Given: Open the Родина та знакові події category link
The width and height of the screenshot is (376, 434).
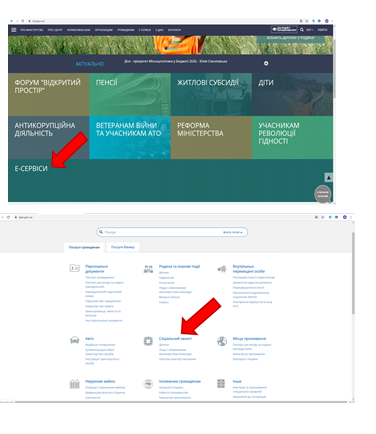Looking at the screenshot, I should tap(179, 267).
